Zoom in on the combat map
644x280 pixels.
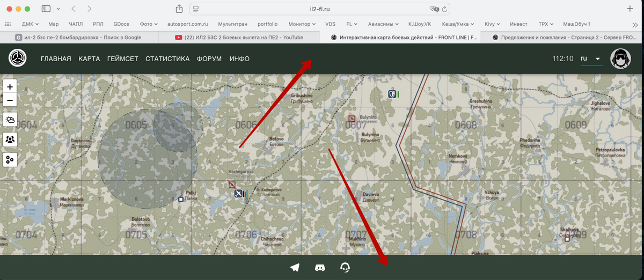10,87
